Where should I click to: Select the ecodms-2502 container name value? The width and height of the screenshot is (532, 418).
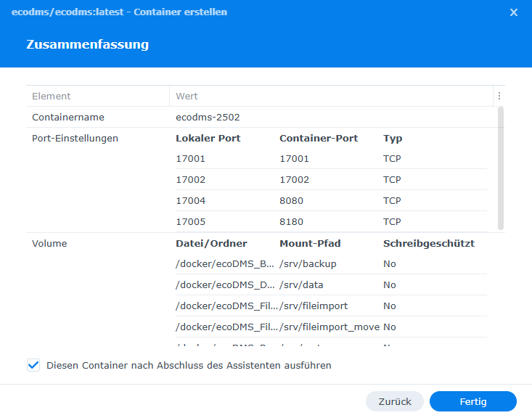click(208, 117)
